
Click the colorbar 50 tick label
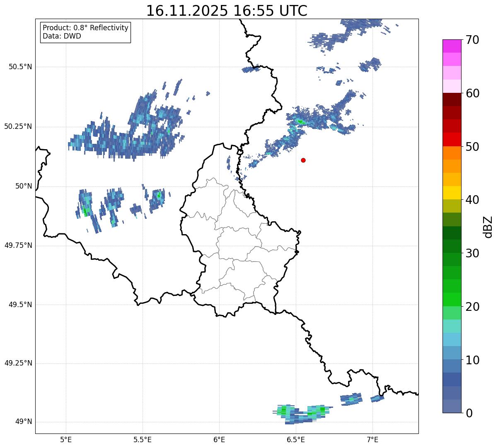click(x=472, y=147)
